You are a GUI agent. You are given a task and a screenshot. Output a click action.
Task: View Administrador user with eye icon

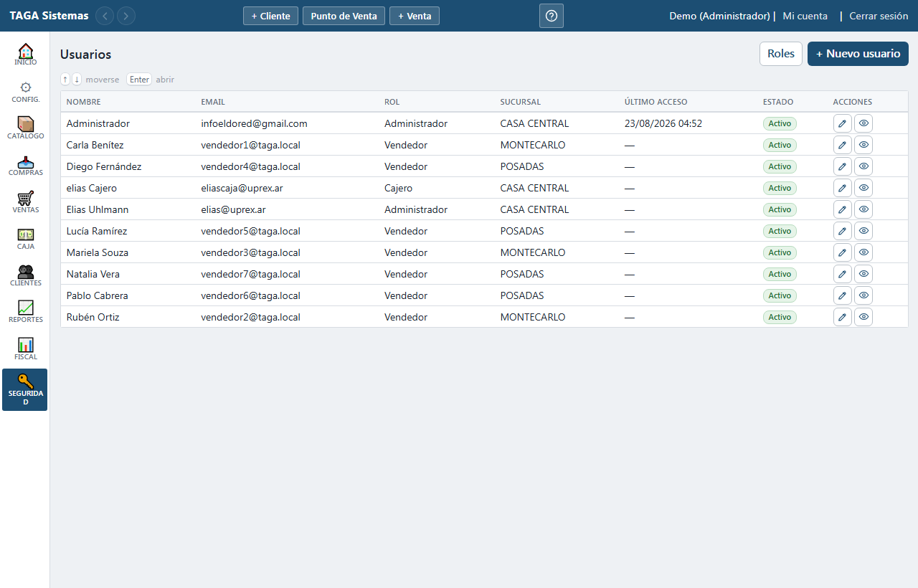point(863,123)
